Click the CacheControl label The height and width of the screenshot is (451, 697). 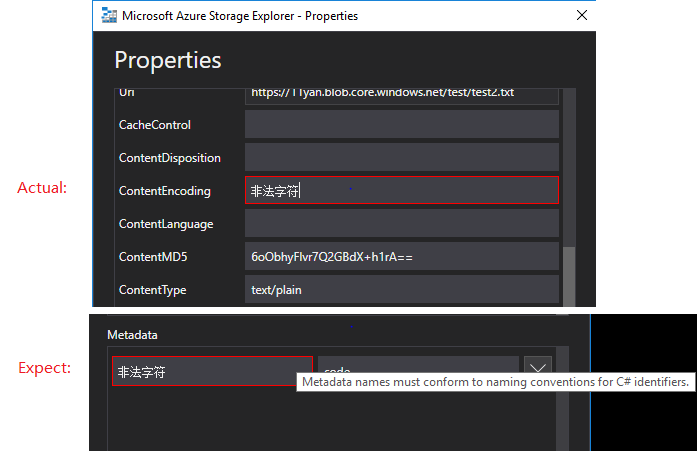pyautogui.click(x=155, y=125)
